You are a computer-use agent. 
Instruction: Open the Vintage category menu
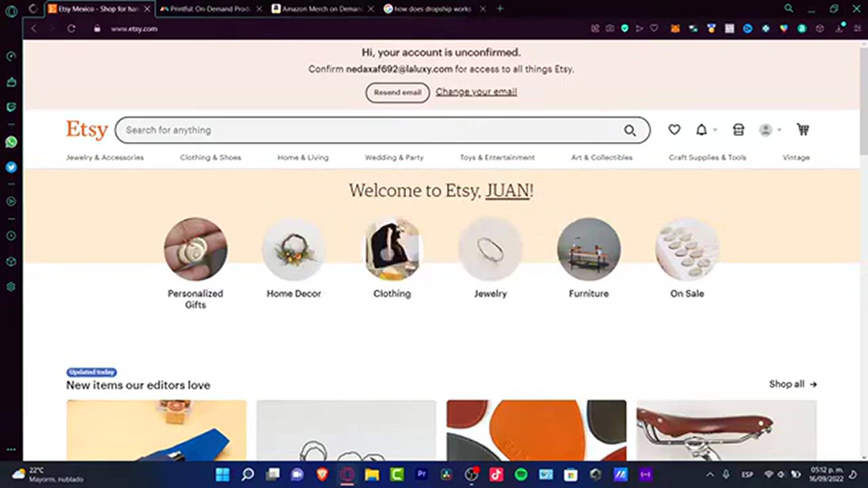pos(796,157)
